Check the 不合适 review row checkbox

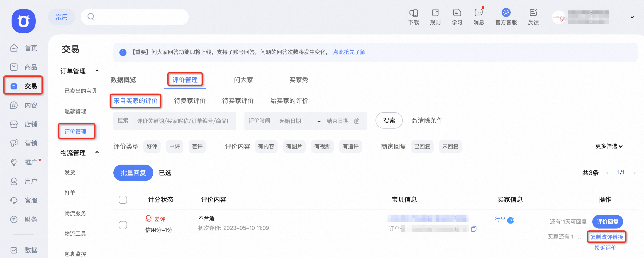tap(123, 225)
